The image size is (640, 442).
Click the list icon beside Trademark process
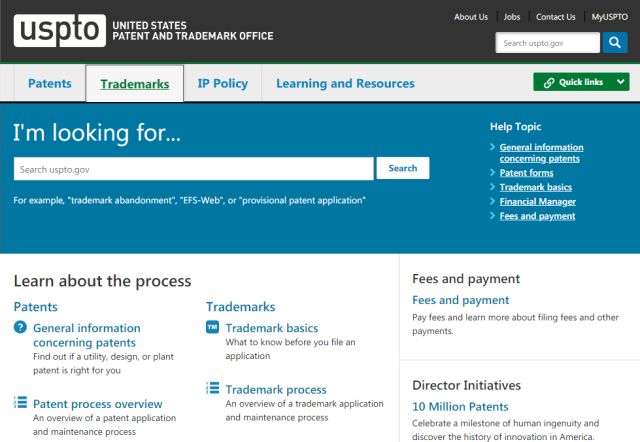click(x=212, y=388)
